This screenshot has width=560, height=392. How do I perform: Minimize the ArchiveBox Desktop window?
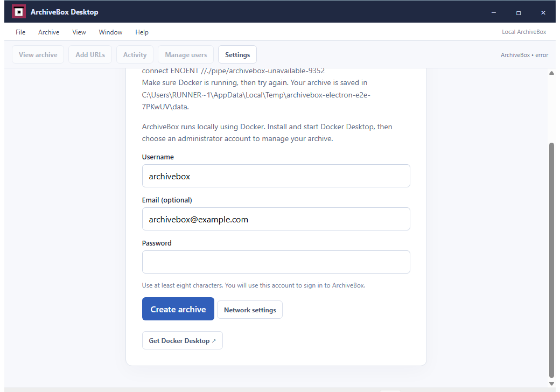[494, 12]
